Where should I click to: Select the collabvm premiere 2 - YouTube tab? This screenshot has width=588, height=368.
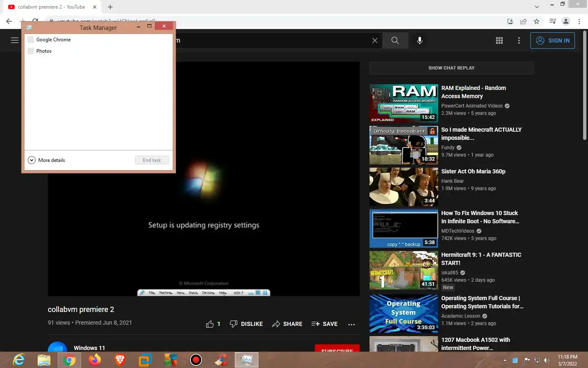51,7
